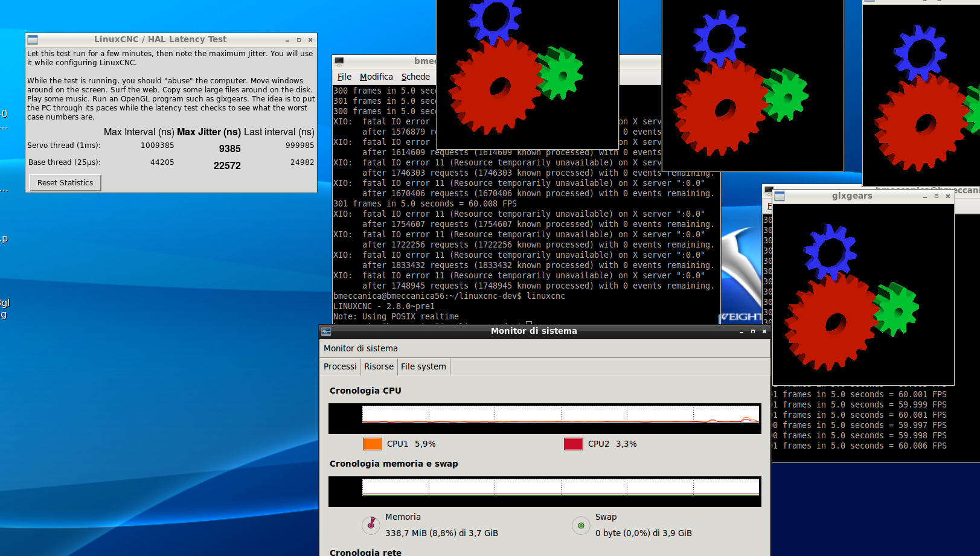Minimize the titled glxgears window

click(925, 196)
